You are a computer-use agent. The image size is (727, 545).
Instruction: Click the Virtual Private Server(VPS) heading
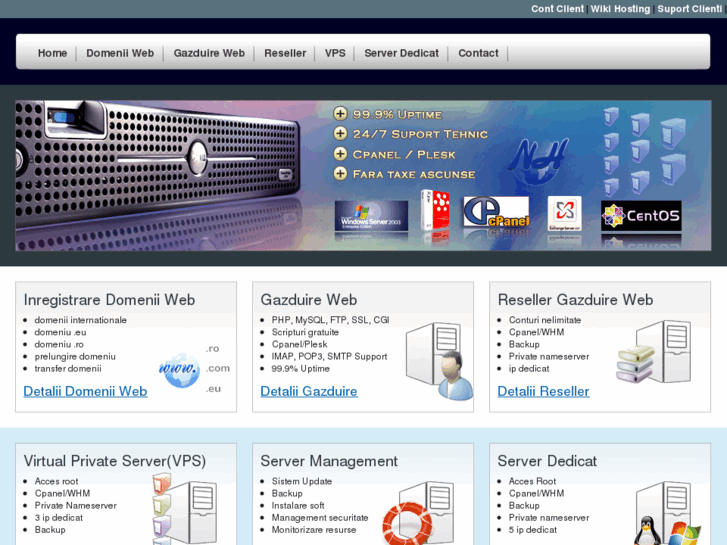(115, 461)
